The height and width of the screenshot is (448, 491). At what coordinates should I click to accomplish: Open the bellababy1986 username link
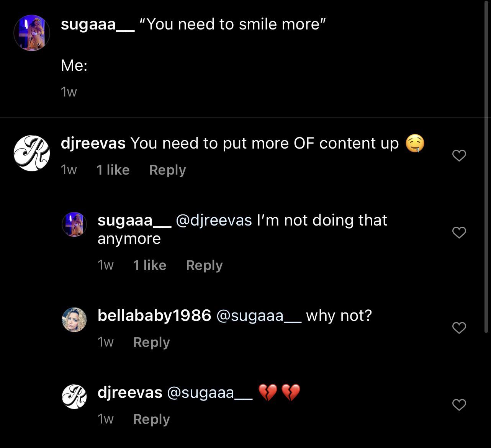[154, 316]
